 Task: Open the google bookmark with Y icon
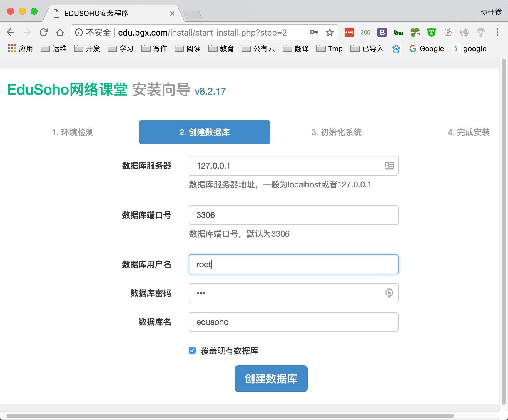click(470, 48)
